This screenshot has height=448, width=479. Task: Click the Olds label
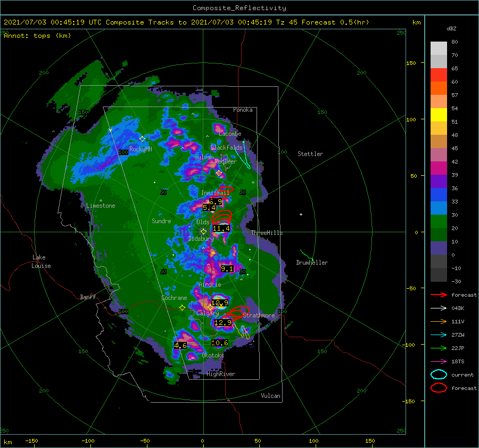click(203, 222)
